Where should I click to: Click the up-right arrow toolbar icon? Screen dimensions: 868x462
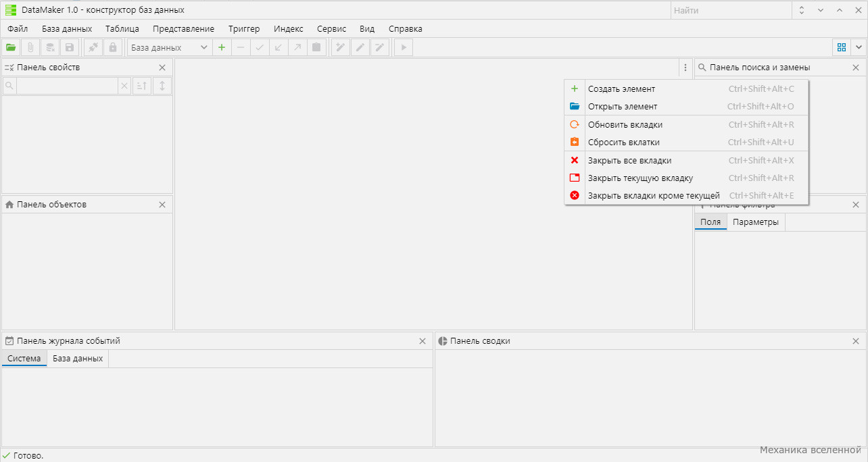click(x=297, y=47)
